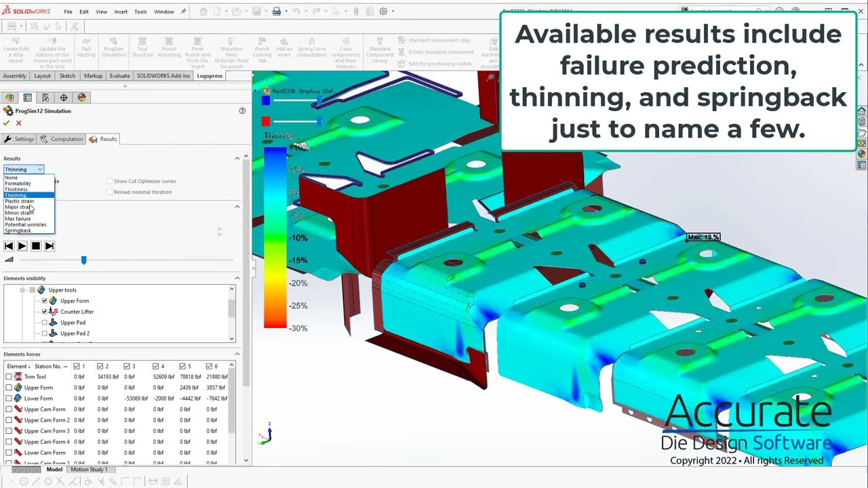The image size is (868, 488).
Task: Switch to the Motion Study 1 tab
Action: (x=89, y=469)
